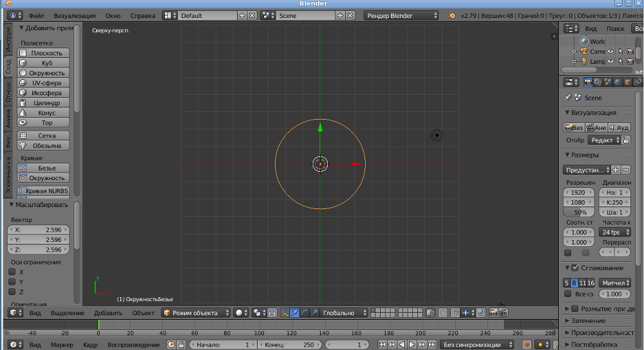Open the 3D view Добавить menu

(x=108, y=313)
